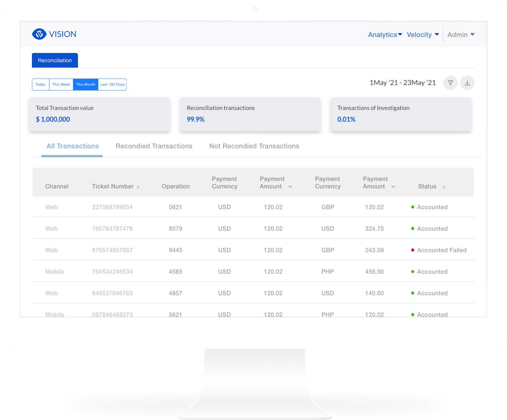Image resolution: width=507 pixels, height=420 pixels.
Task: Select the Today time range
Action: click(x=40, y=84)
